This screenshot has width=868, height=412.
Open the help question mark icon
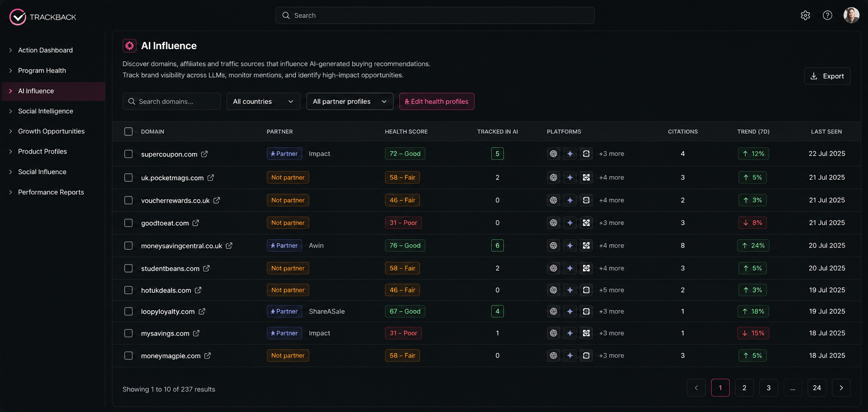[827, 15]
